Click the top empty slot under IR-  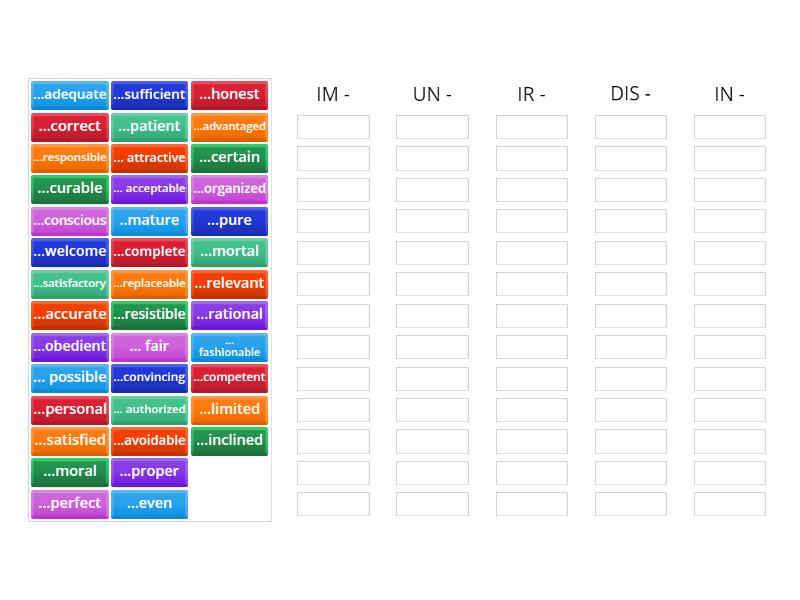tap(531, 127)
